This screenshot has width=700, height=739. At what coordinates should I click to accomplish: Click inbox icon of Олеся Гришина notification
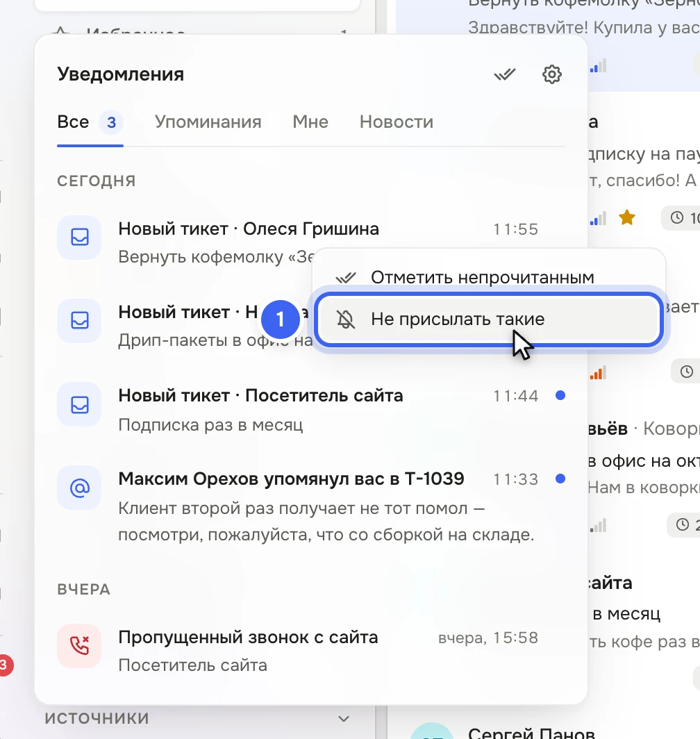(x=80, y=237)
